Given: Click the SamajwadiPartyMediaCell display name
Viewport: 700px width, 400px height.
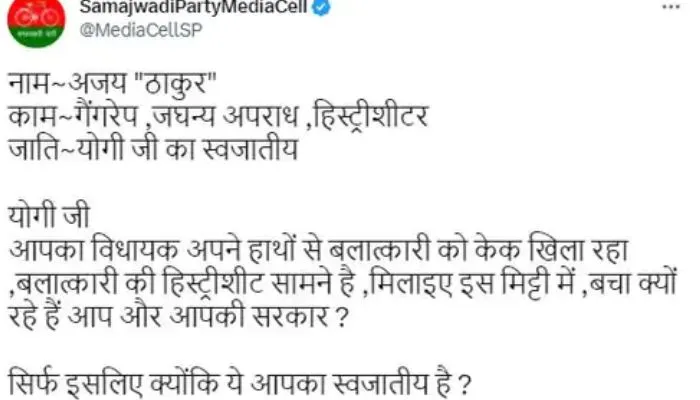Looking at the screenshot, I should (x=194, y=7).
